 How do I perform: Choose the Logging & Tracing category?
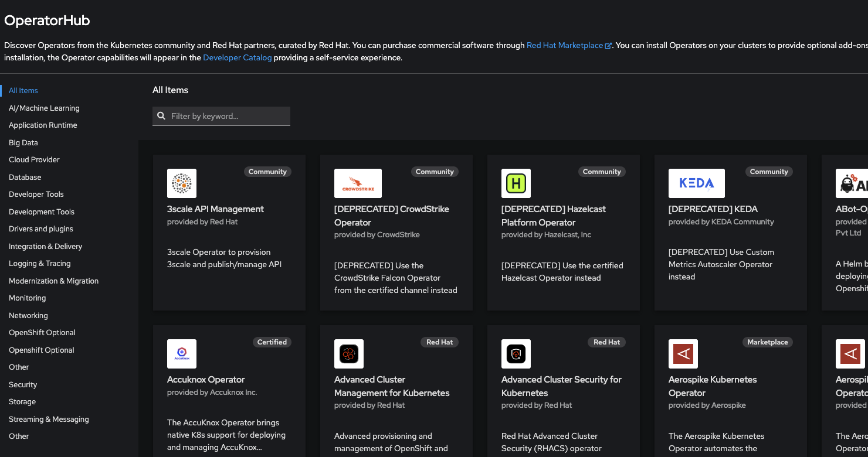coord(40,264)
